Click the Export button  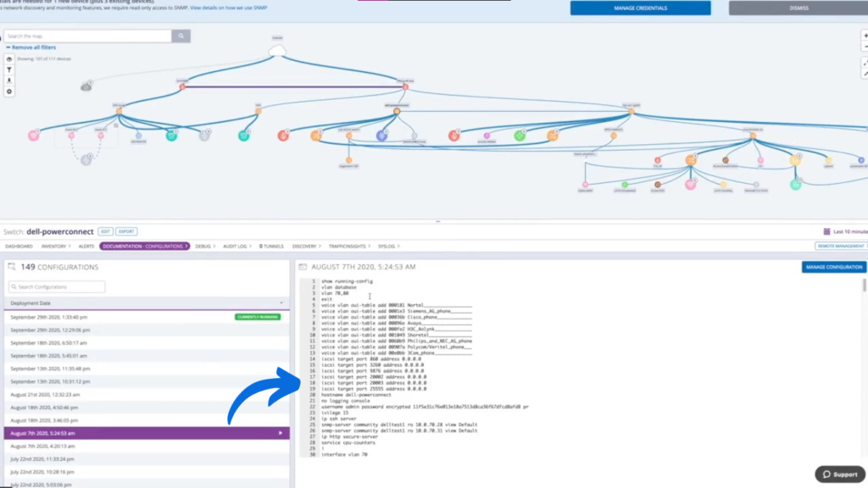coord(126,231)
